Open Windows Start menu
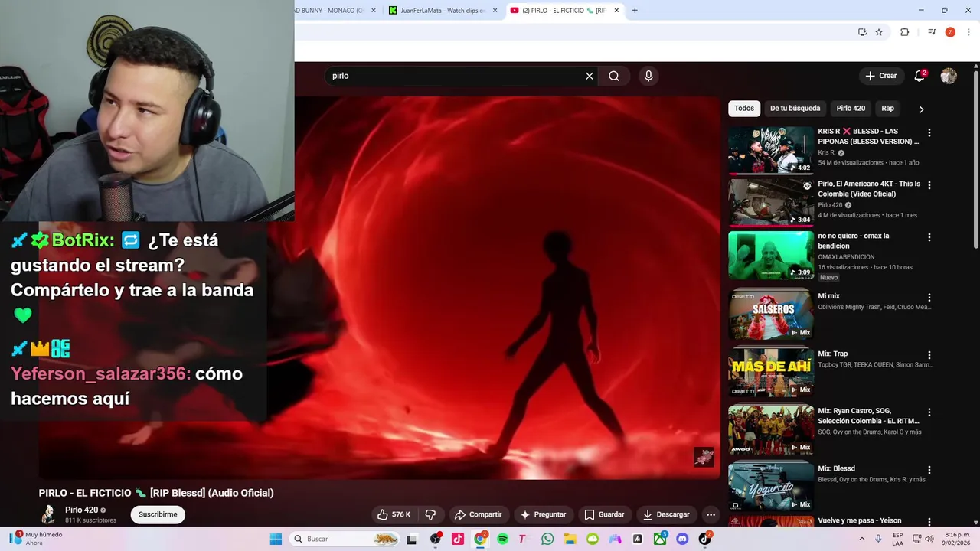The width and height of the screenshot is (980, 551). [276, 539]
